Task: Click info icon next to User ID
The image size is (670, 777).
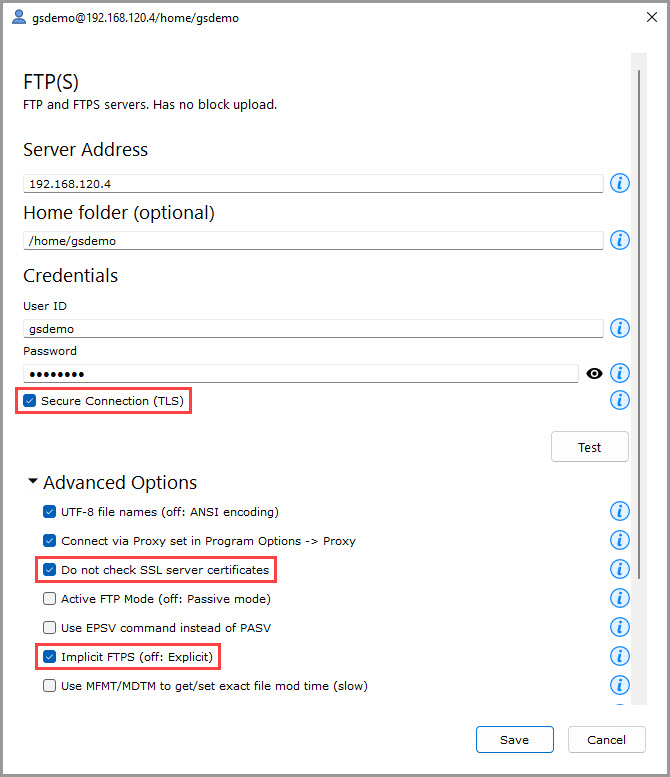Action: click(620, 328)
